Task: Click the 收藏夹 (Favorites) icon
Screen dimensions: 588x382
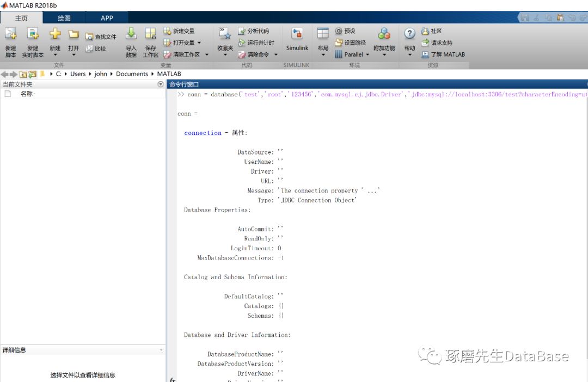Action: point(225,34)
